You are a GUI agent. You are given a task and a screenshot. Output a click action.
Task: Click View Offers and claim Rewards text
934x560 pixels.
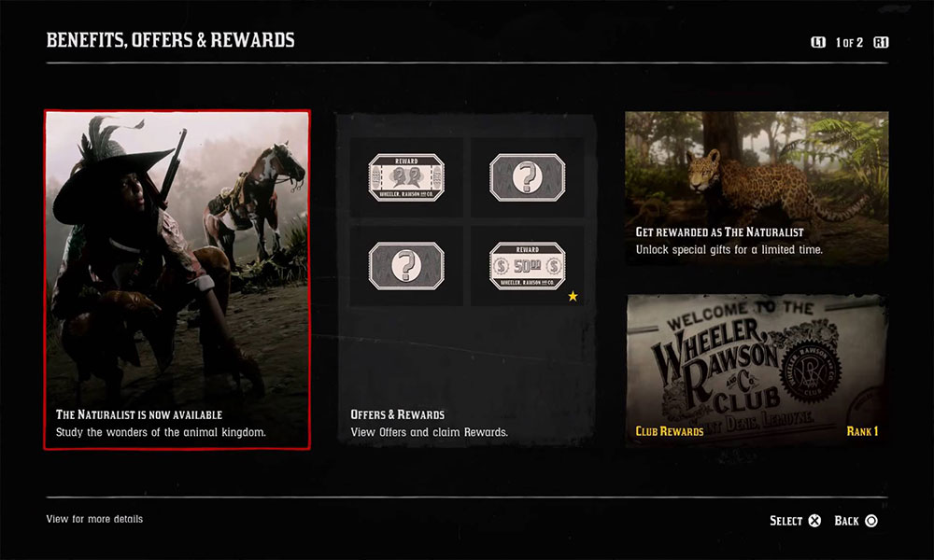[429, 433]
